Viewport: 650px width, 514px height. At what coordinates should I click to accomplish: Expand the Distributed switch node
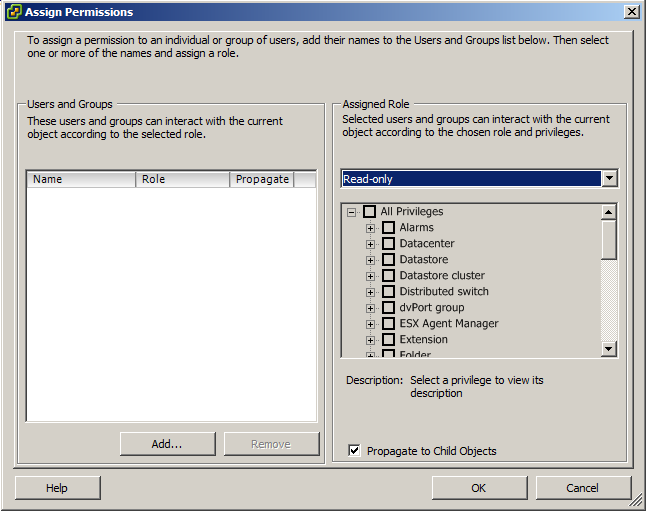[x=370, y=292]
